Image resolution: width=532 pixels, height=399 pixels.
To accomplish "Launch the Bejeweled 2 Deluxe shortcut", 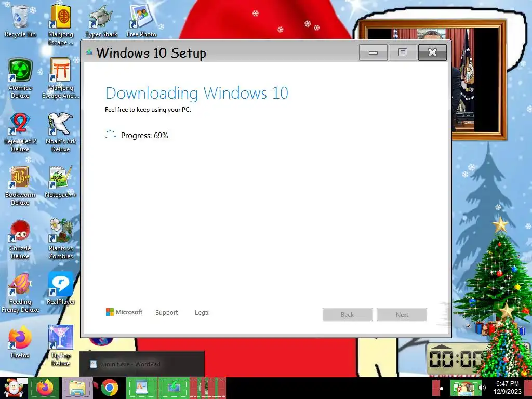I will click(20, 131).
